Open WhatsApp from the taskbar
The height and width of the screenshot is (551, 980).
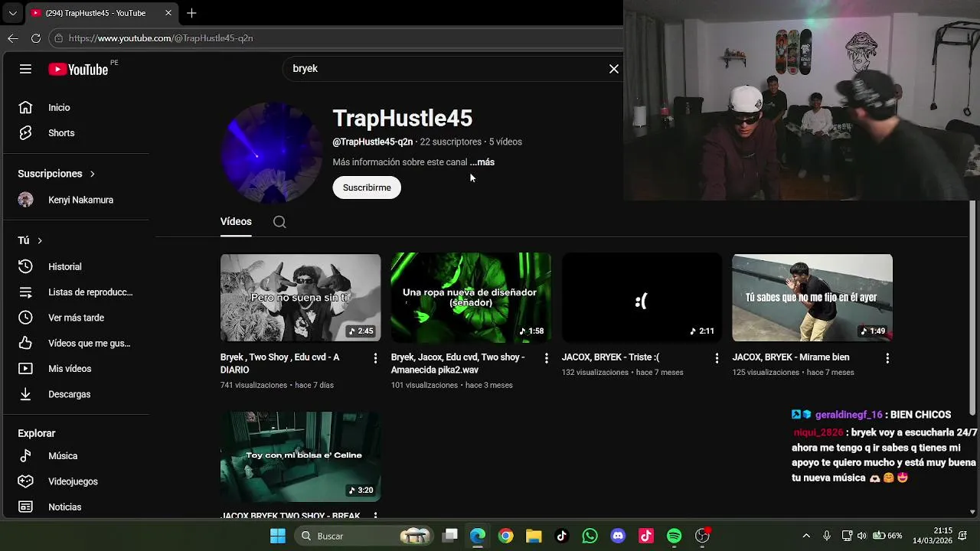pyautogui.click(x=590, y=536)
